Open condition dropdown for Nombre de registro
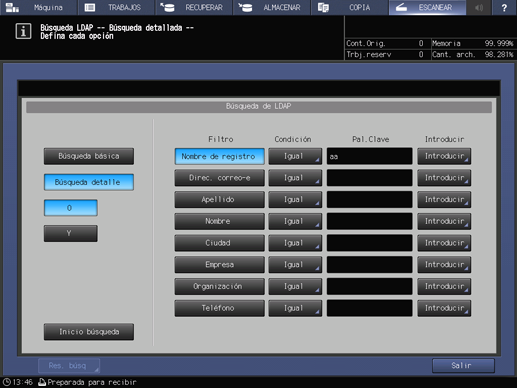 click(x=295, y=156)
